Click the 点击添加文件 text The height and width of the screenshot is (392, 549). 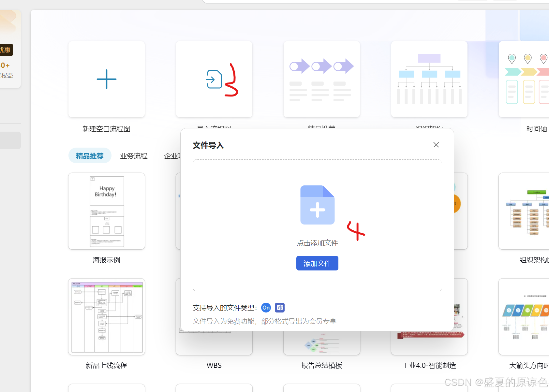(x=317, y=243)
